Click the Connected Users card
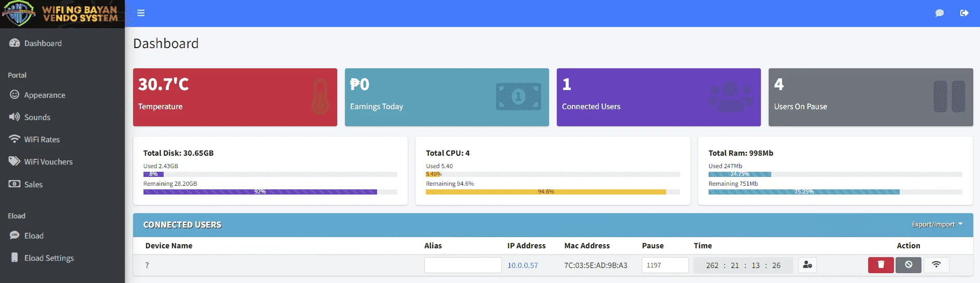 658,97
